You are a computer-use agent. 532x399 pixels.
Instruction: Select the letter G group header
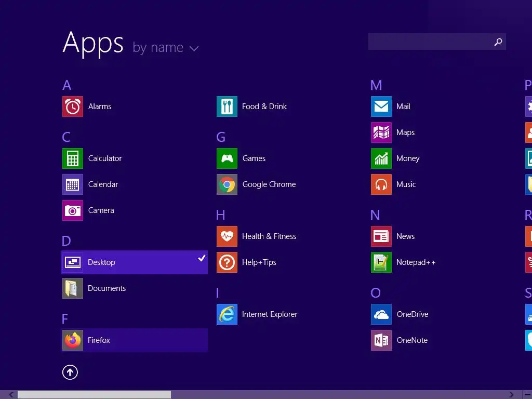tap(221, 137)
